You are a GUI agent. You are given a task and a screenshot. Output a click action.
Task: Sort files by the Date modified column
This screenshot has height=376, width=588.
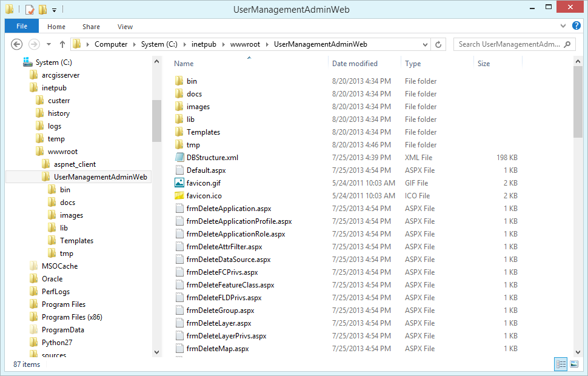point(354,63)
